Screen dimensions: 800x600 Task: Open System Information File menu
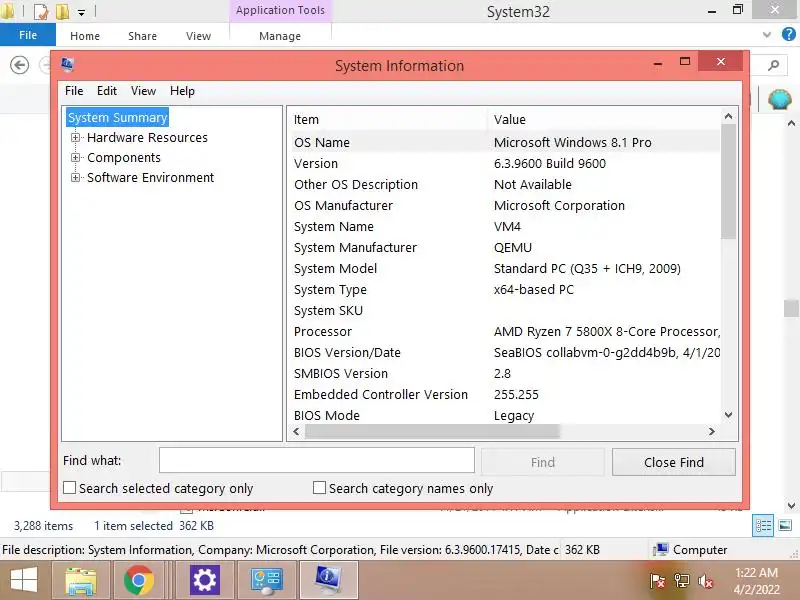(x=74, y=91)
